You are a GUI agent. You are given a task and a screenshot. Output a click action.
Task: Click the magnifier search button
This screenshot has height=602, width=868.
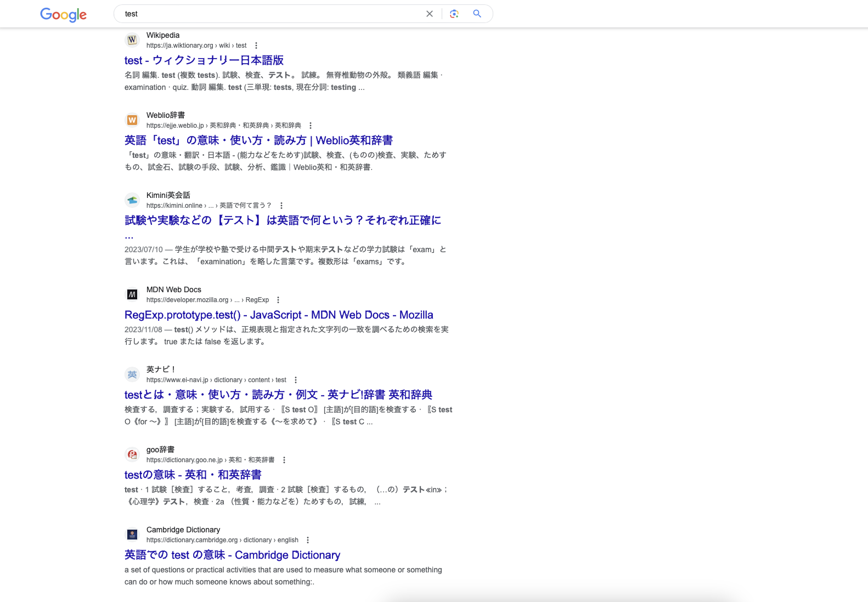[477, 14]
